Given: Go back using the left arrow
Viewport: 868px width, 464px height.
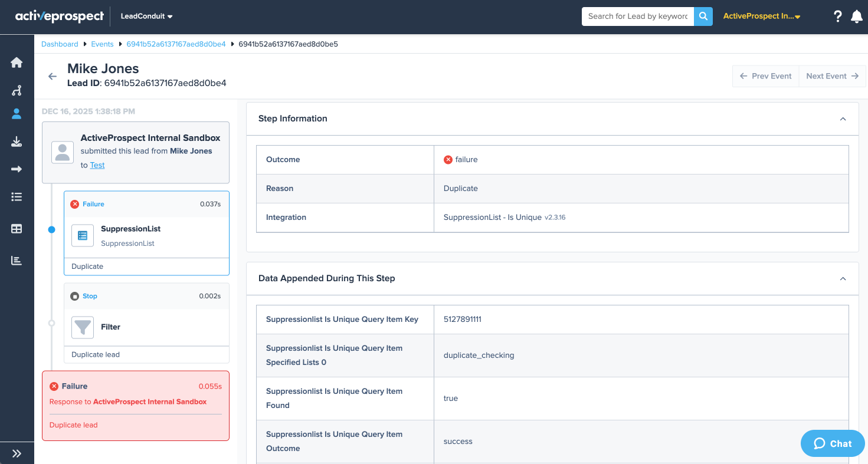Looking at the screenshot, I should pyautogui.click(x=53, y=76).
